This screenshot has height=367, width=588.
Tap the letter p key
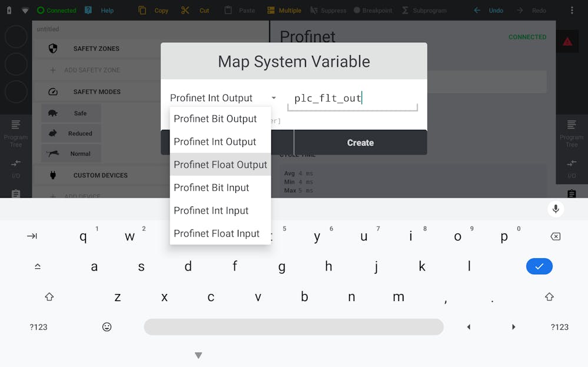click(x=504, y=236)
